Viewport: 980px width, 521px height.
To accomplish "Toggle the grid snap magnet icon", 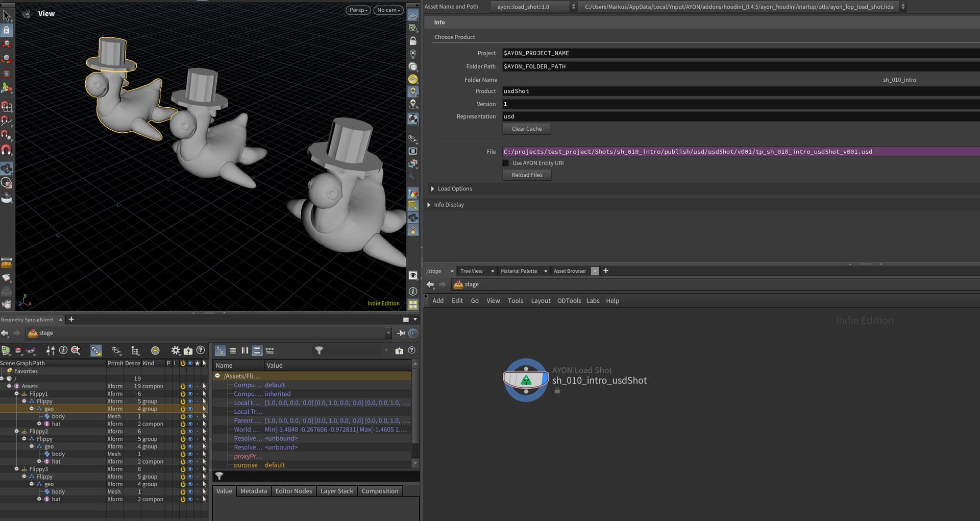I will 7,107.
